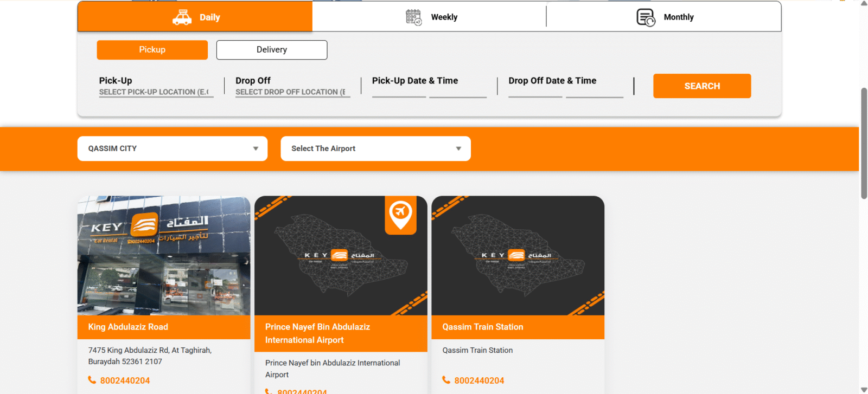Click phone icon under King Abdulaziz Road
Image resolution: width=868 pixels, height=394 pixels.
click(92, 380)
